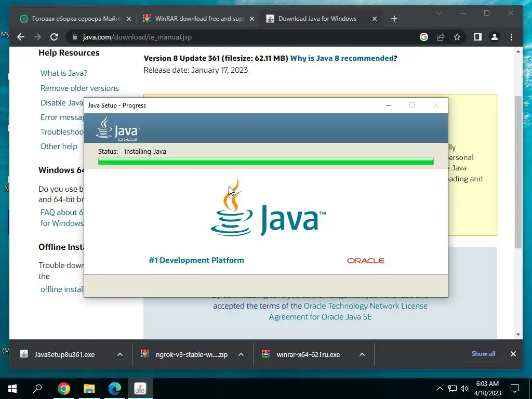This screenshot has height=399, width=532.
Task: Bookmark this page with the star icon
Action: 457,37
